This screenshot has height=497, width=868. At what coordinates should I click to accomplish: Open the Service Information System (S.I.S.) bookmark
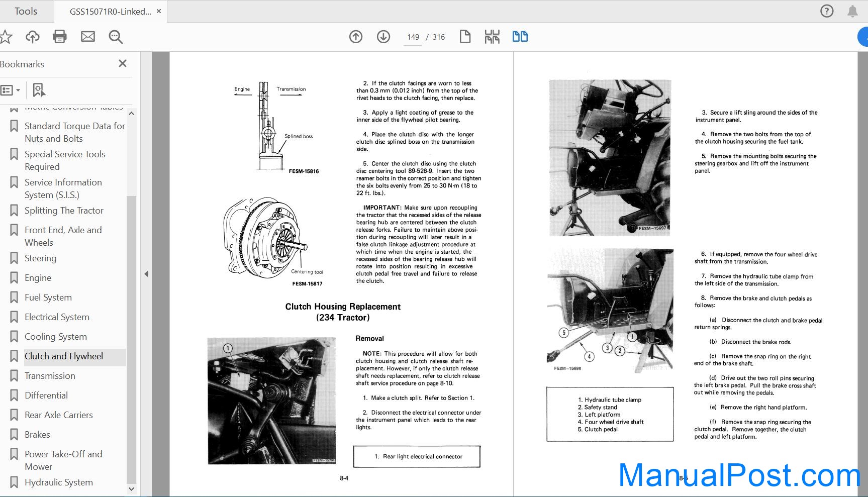(63, 188)
